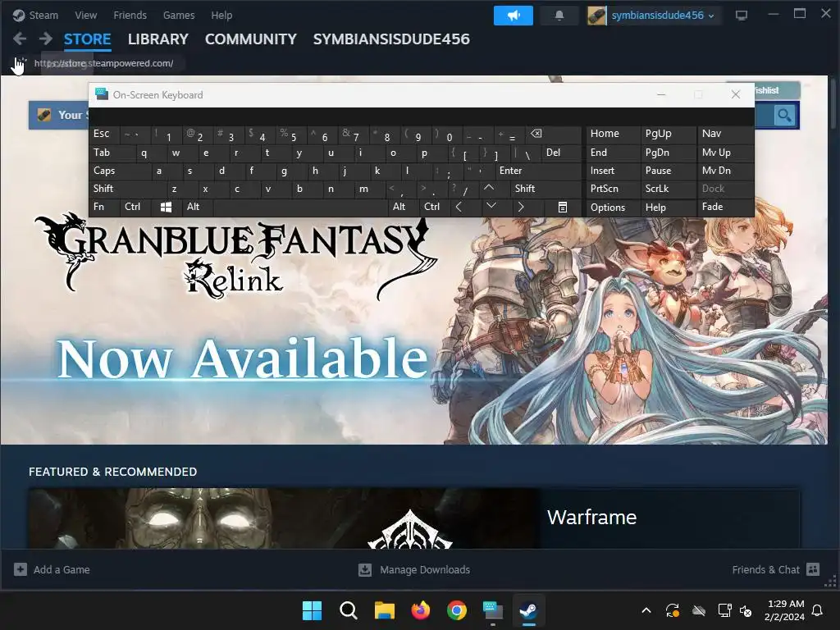
Task: Switch to Big Picture mode icon
Action: click(742, 15)
